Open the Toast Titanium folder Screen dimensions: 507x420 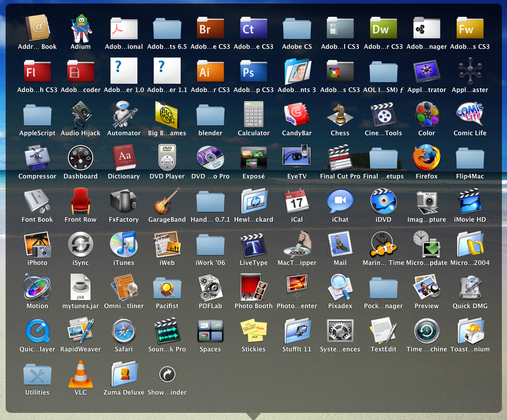(470, 331)
